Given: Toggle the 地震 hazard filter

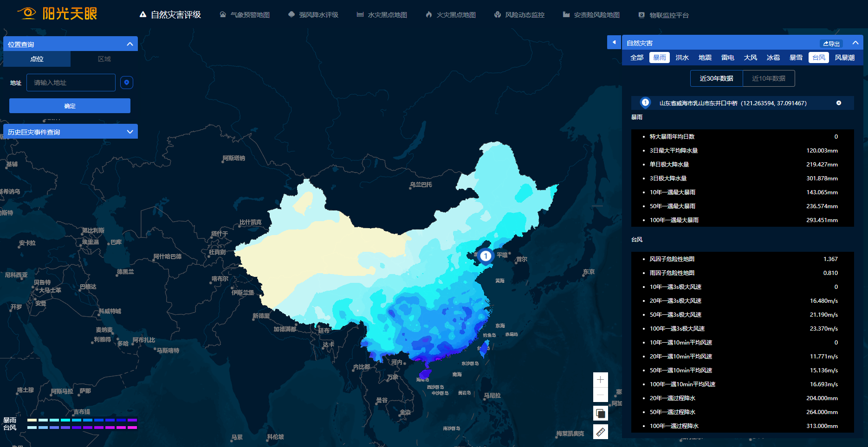Looking at the screenshot, I should [705, 57].
